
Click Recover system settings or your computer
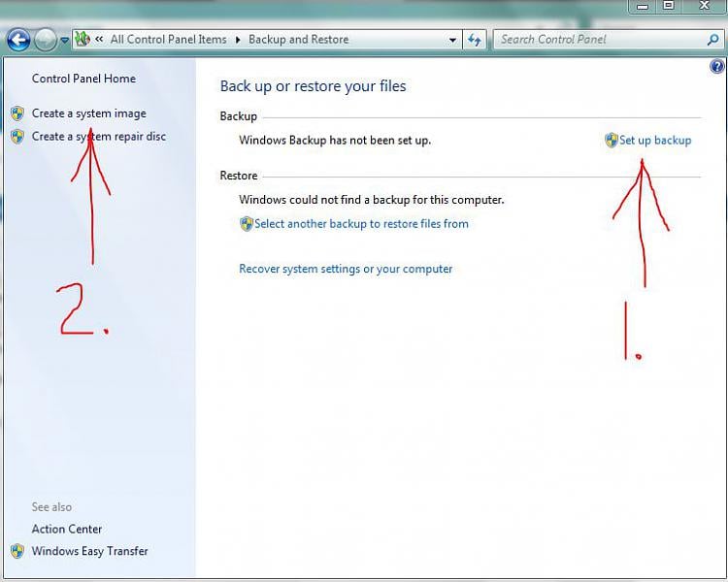coord(346,269)
